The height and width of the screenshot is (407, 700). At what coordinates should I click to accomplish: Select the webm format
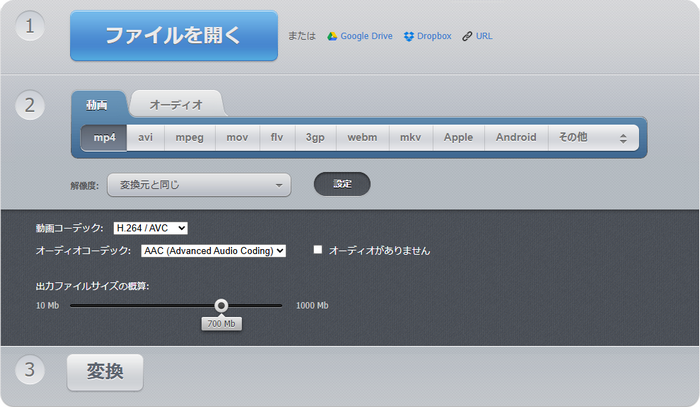tap(362, 137)
